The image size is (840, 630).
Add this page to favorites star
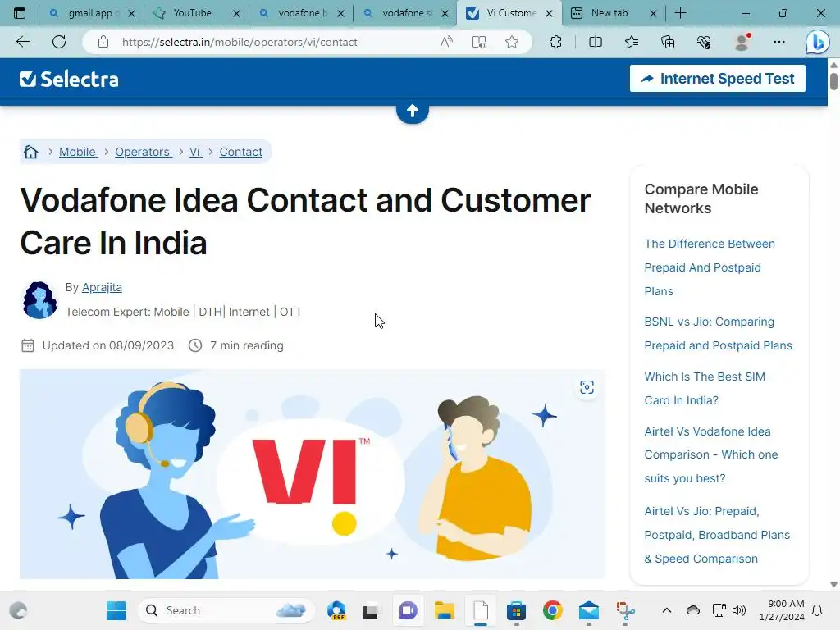512,42
